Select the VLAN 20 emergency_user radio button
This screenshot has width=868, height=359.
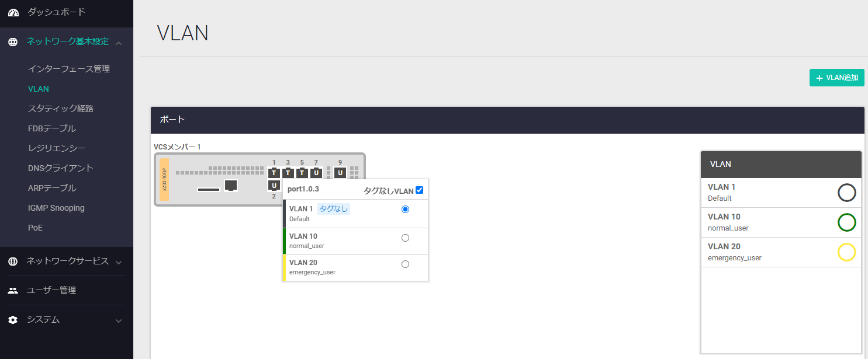pyautogui.click(x=406, y=264)
